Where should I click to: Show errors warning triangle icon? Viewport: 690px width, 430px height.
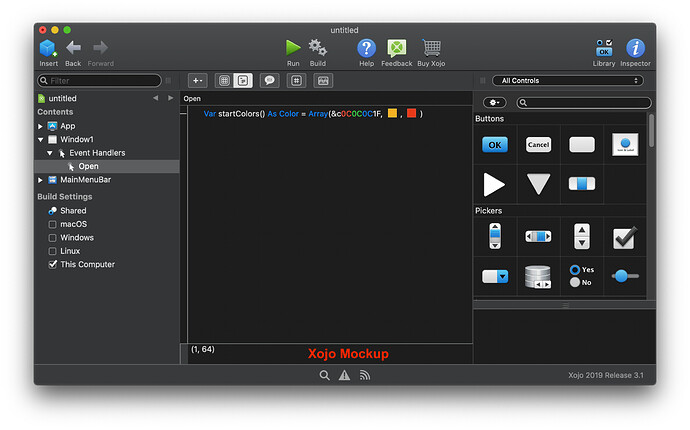coord(344,375)
